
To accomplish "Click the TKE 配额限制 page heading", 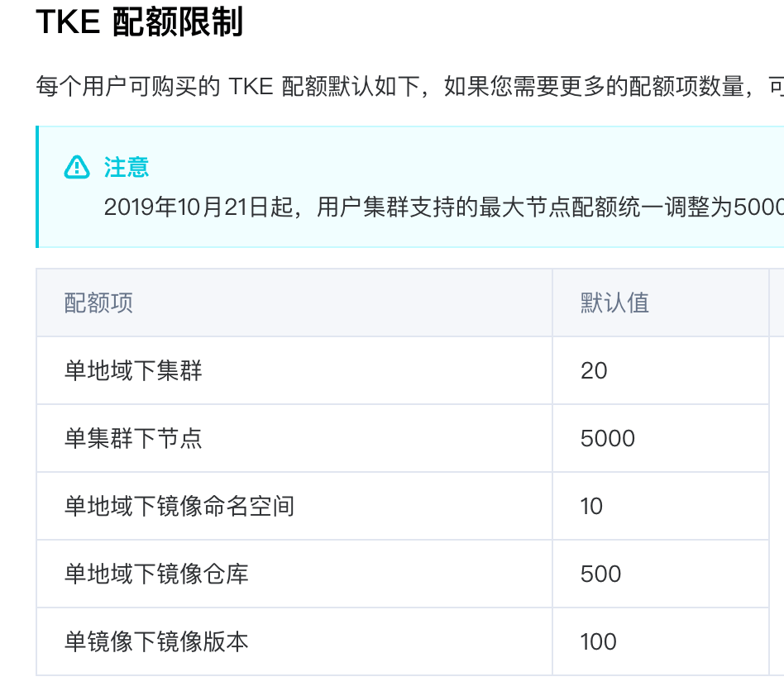I will (x=139, y=23).
